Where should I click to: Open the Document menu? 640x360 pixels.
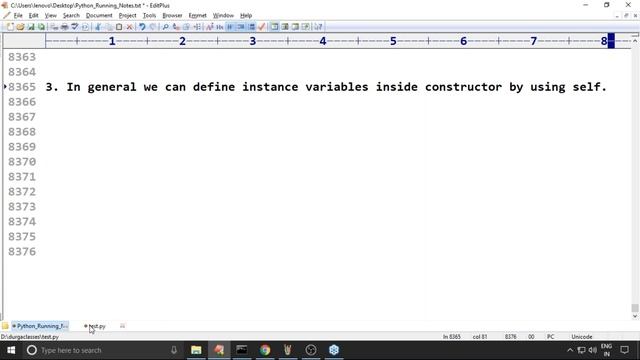tap(99, 16)
